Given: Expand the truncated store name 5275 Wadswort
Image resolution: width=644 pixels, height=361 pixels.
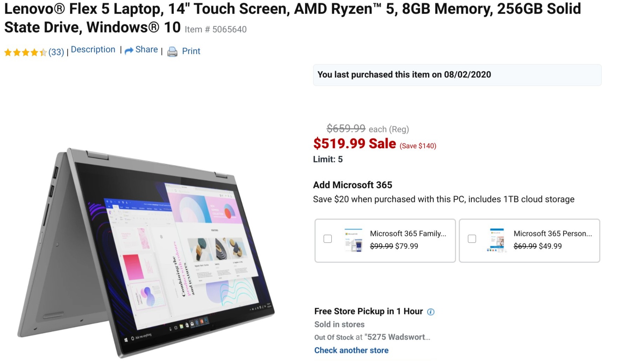Looking at the screenshot, I should tap(397, 337).
